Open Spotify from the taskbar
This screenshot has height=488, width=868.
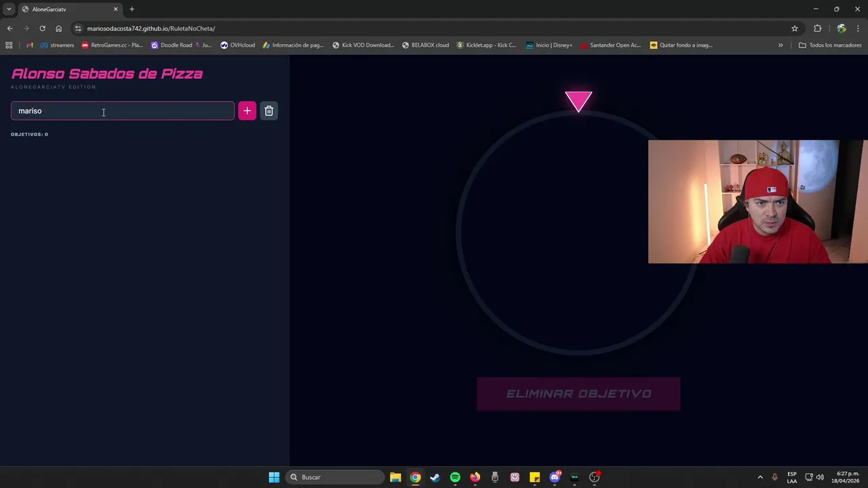pos(455,477)
